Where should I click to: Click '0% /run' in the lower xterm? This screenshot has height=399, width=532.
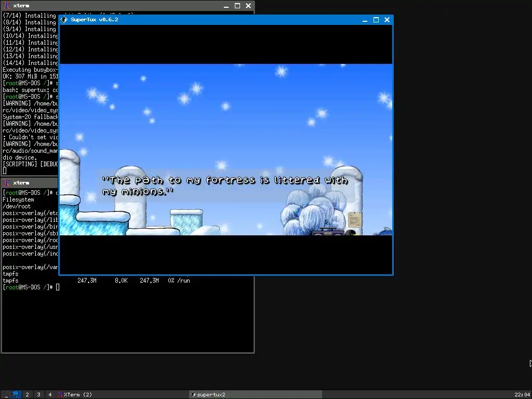click(179, 281)
